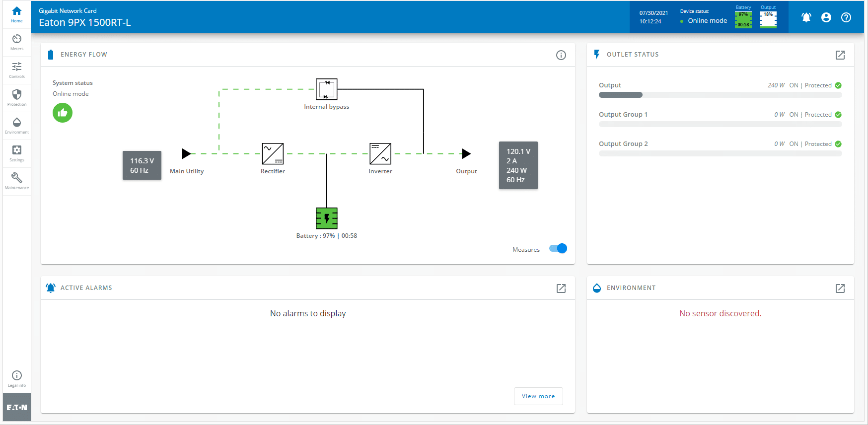Open the Environment sidebar section
The width and height of the screenshot is (868, 425).
[x=17, y=126]
